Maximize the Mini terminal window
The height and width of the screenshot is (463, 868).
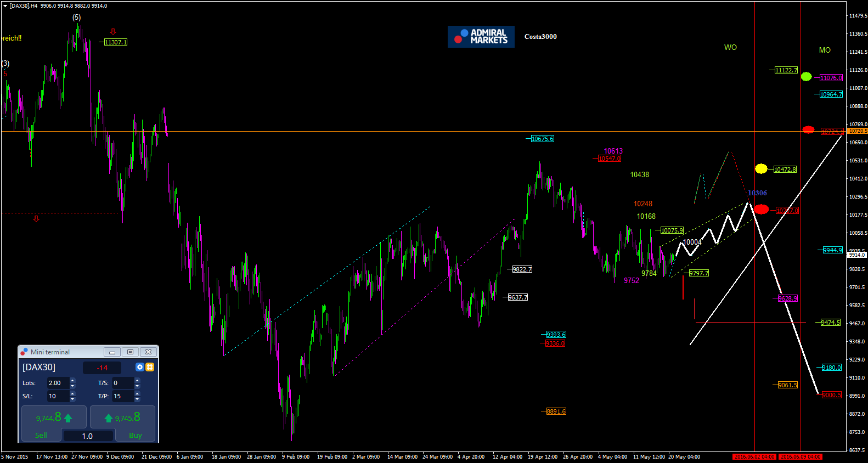click(130, 352)
